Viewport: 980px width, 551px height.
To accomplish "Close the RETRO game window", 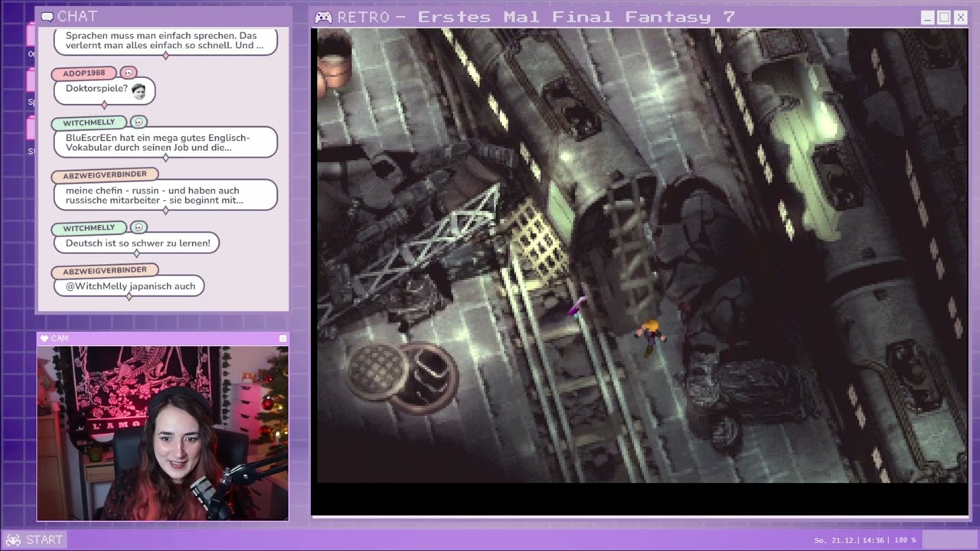I will pos(961,18).
